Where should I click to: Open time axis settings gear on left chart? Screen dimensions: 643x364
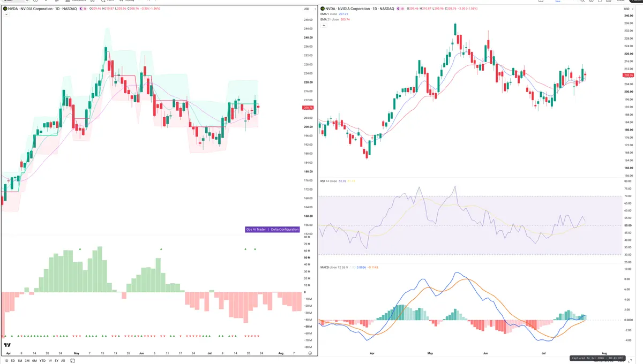coord(310,353)
